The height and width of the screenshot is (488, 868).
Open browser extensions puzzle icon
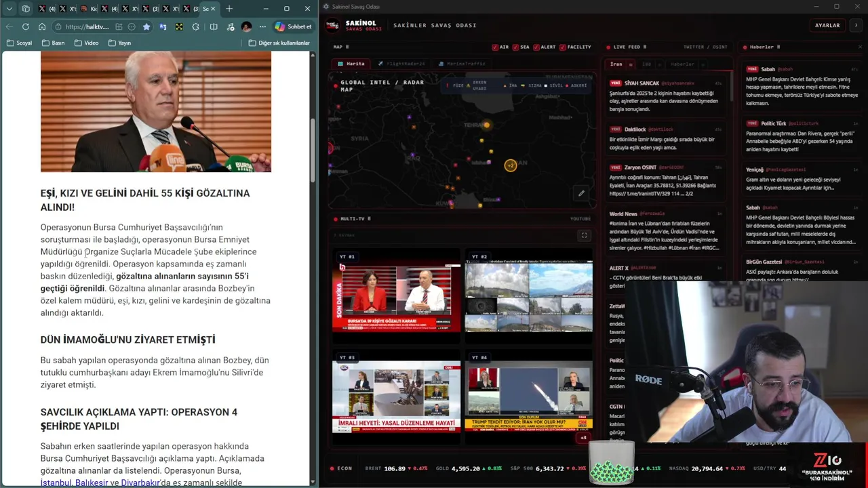click(x=196, y=26)
